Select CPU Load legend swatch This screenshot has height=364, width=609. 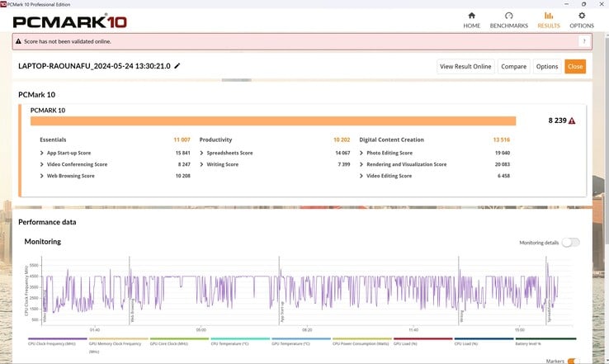coord(484,338)
